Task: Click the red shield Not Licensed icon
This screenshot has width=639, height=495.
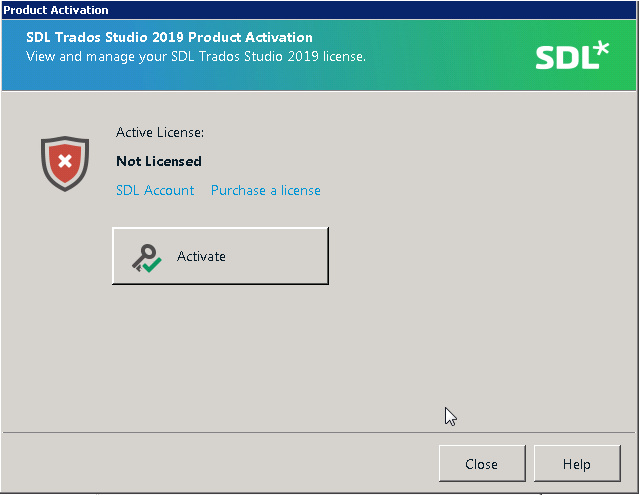Action: click(x=65, y=163)
